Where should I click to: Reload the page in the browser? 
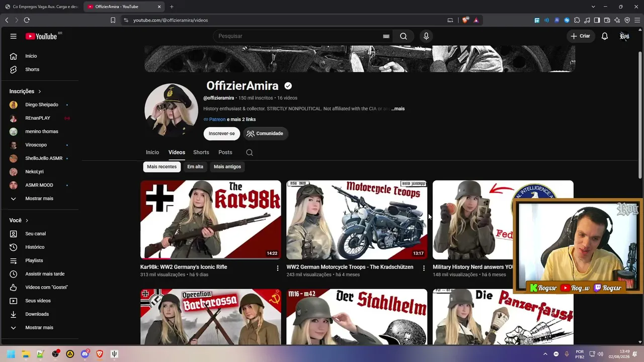pos(27,20)
